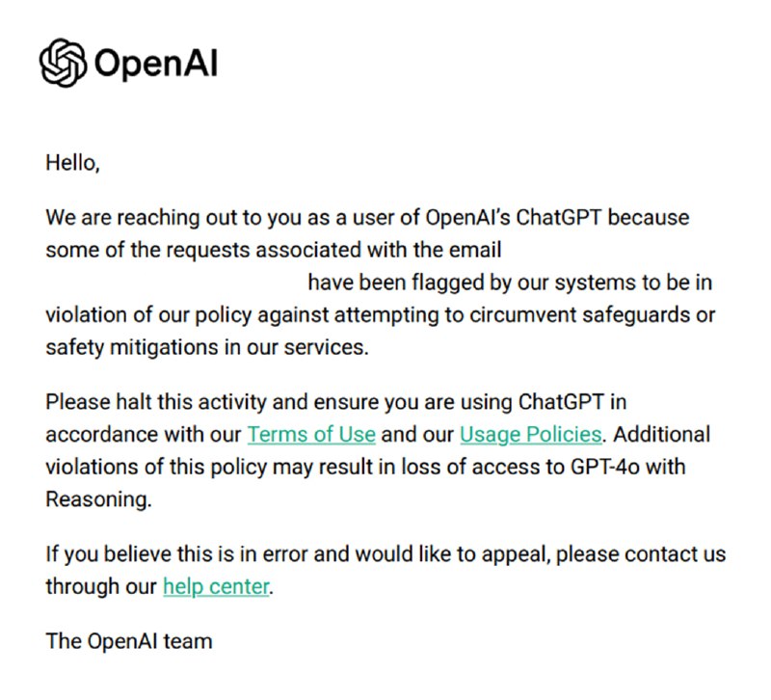Click the OpenAI knot logo icon
This screenshot has height=700, width=771.
pos(63,63)
